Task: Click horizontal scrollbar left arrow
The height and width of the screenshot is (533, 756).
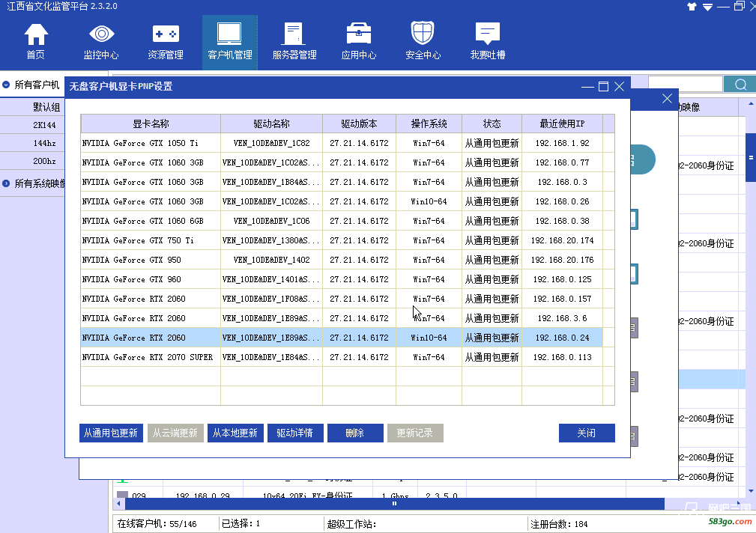Action: coord(119,504)
